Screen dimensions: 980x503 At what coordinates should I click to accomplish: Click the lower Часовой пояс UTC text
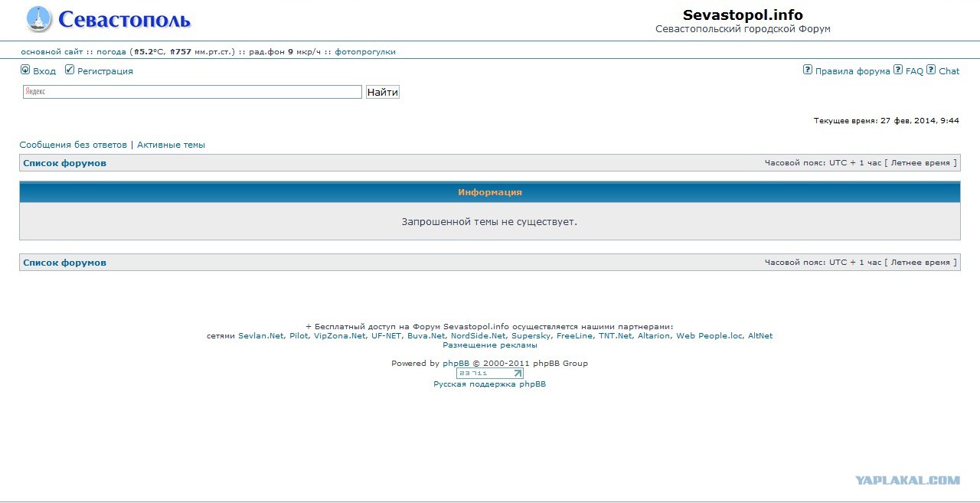point(861,263)
